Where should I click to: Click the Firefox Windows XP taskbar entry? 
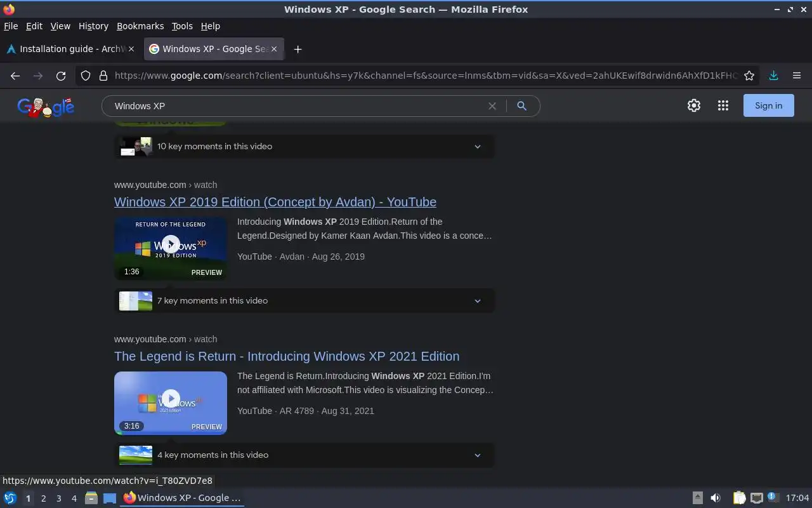coord(183,498)
